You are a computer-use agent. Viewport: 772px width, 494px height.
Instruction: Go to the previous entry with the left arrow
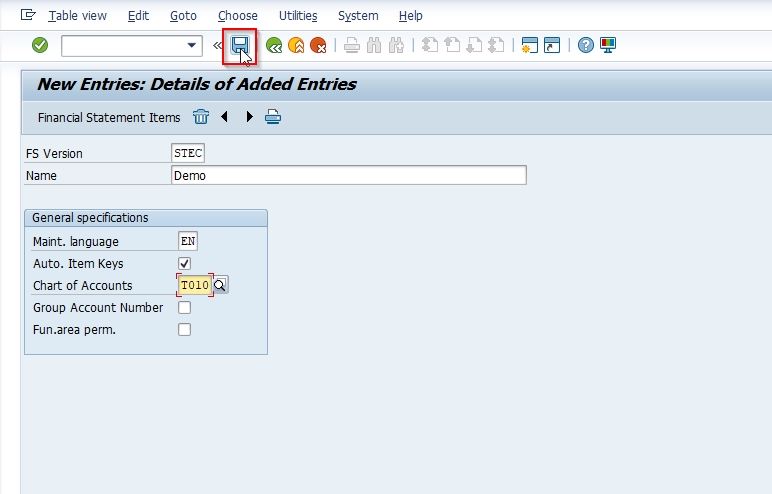(x=225, y=117)
